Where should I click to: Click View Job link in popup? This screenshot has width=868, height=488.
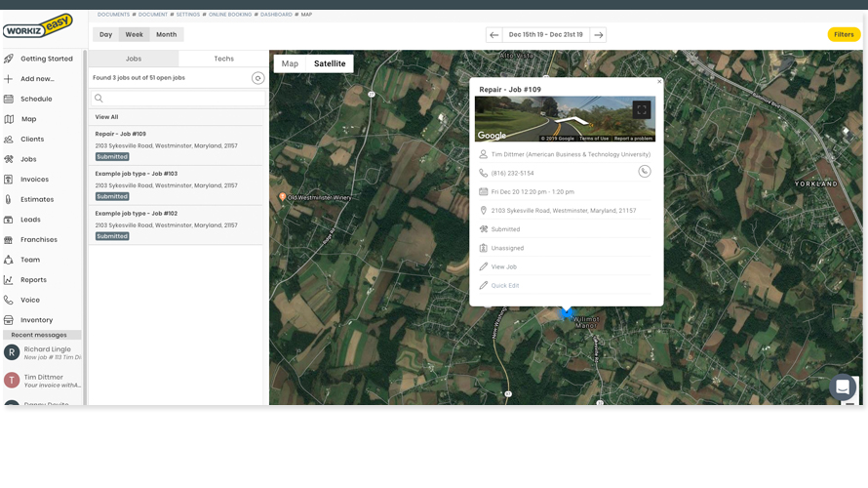click(x=504, y=266)
